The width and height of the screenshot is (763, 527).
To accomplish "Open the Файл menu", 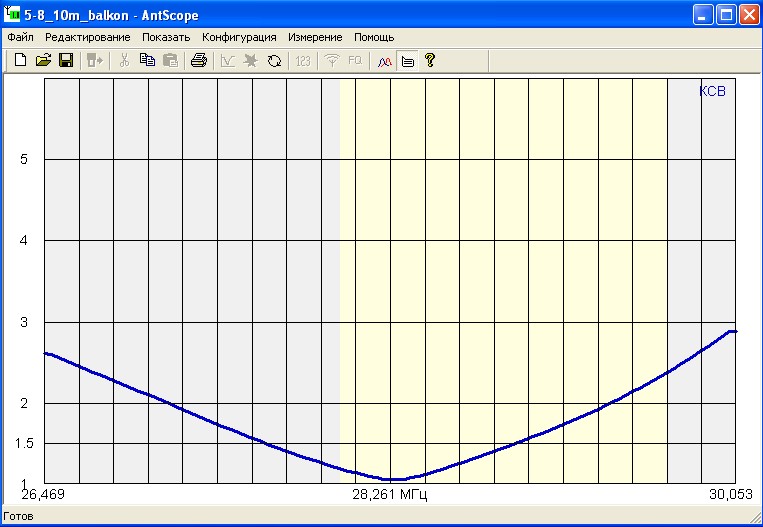I will tap(20, 37).
